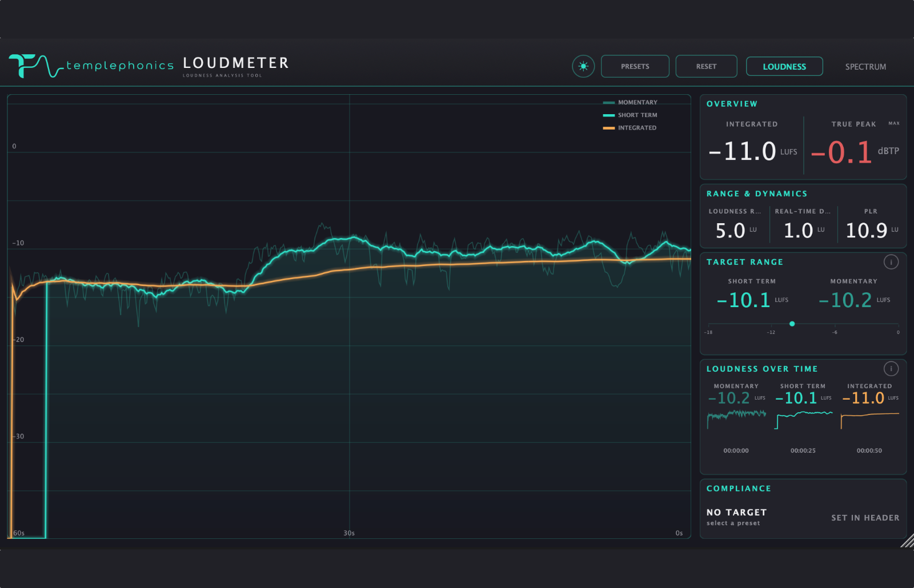
Task: Click the 00:00:25 time label
Action: point(803,450)
